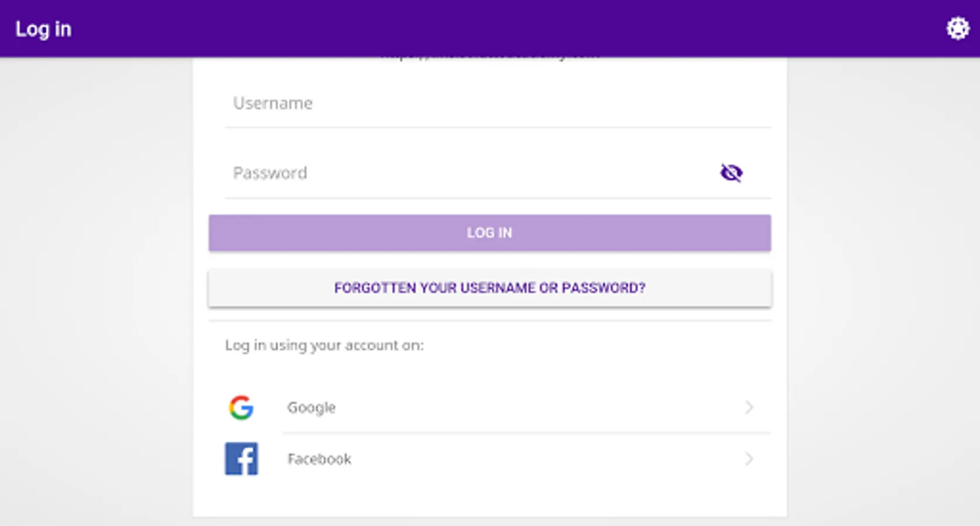Click the partially hidden site URL text
This screenshot has width=980, height=526.
coord(489,58)
